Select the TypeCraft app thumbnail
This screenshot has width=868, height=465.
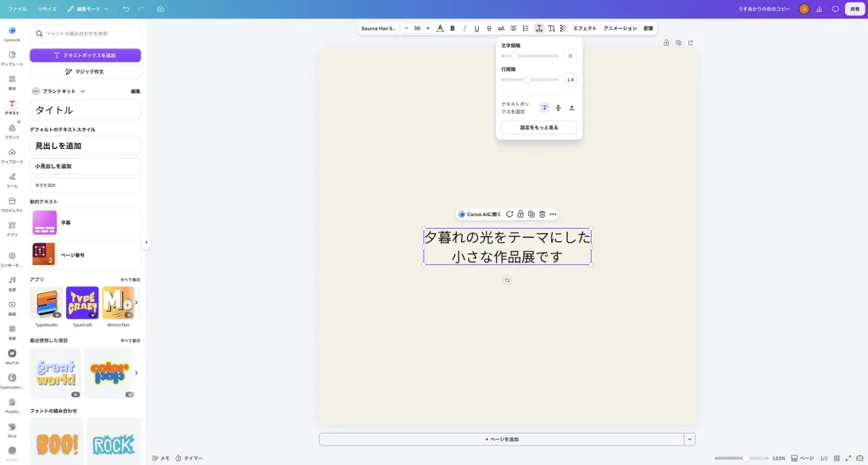[x=82, y=303]
